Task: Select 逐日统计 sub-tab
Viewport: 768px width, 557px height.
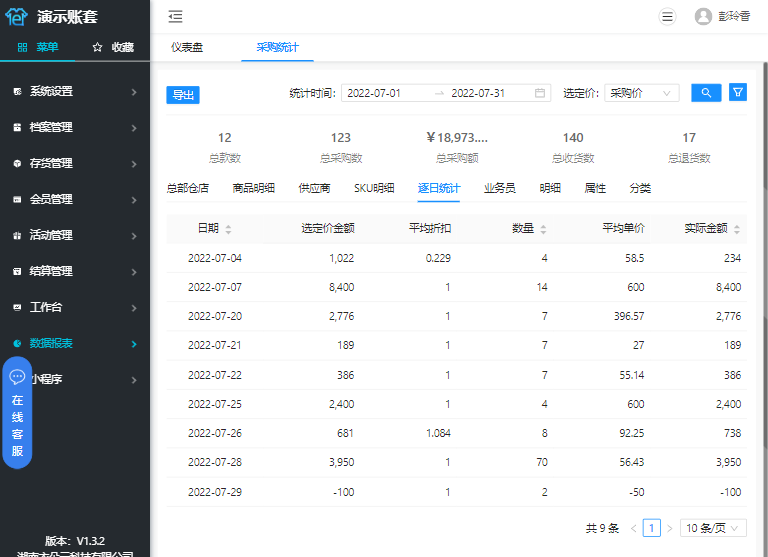Action: click(439, 188)
